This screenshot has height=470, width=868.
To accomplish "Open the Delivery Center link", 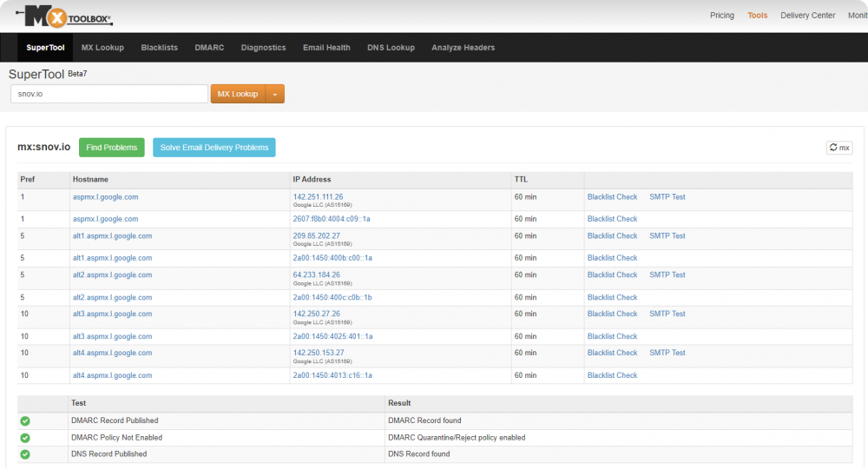I will click(807, 16).
